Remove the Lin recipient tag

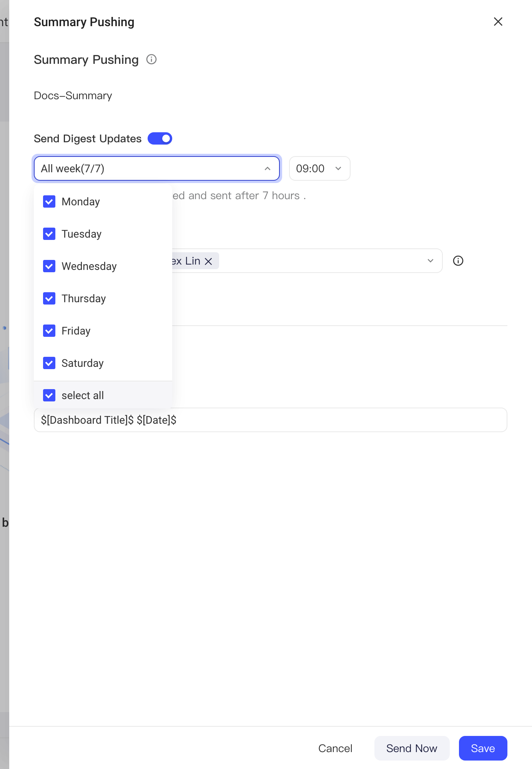[x=208, y=261]
